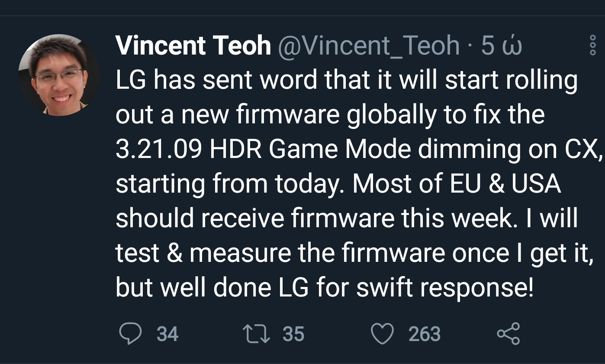Click the text 'Most of EU & USA'
This screenshot has height=364, width=605.
[457, 184]
